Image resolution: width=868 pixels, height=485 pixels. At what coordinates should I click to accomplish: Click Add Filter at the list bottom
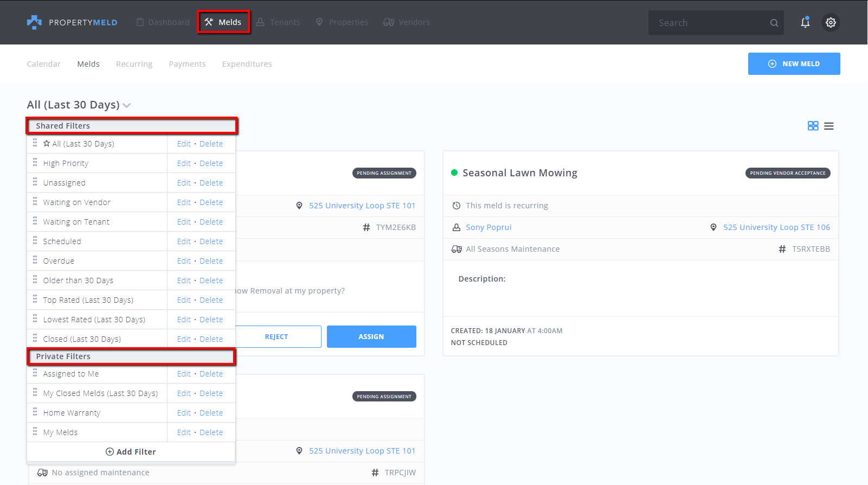click(x=131, y=452)
